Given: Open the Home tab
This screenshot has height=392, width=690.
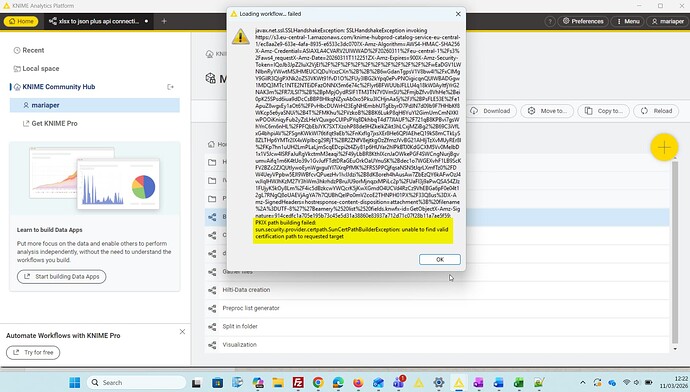Looking at the screenshot, I should tap(21, 21).
